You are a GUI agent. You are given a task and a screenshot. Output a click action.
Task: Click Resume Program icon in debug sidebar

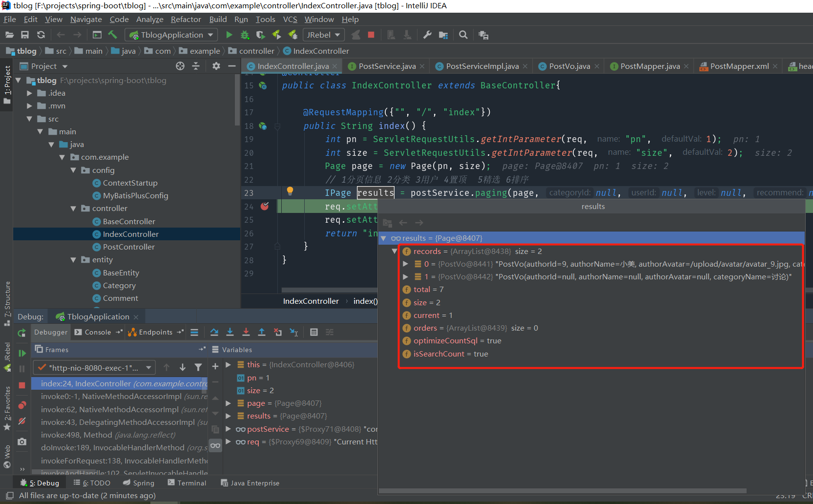point(22,353)
